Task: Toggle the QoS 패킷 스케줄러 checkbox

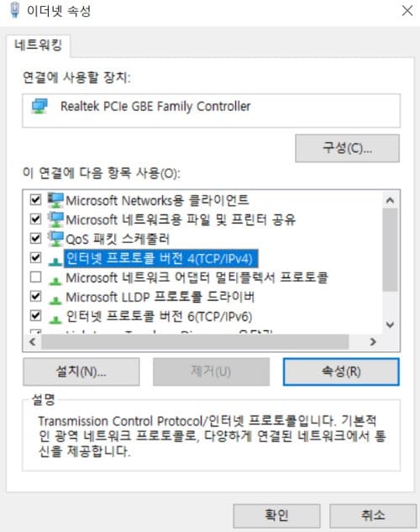Action: 35,238
